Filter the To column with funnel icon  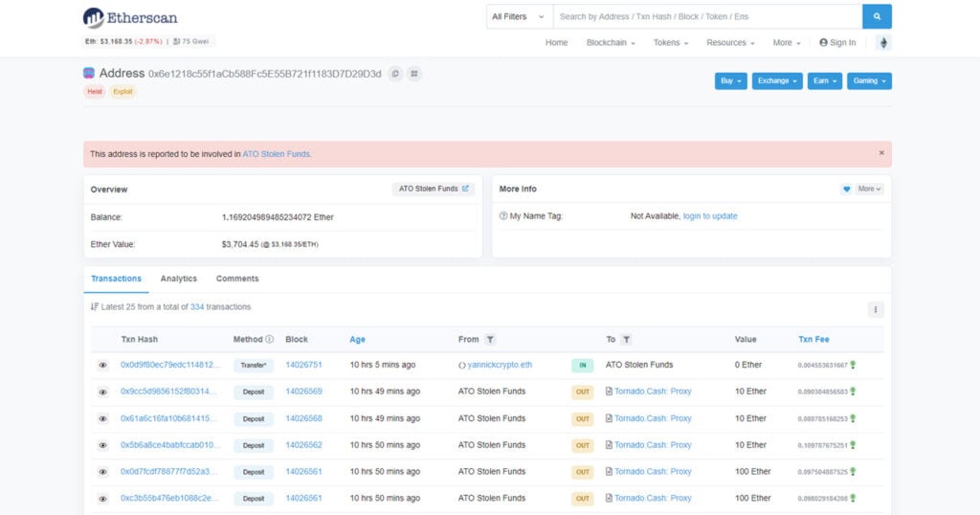pos(626,340)
